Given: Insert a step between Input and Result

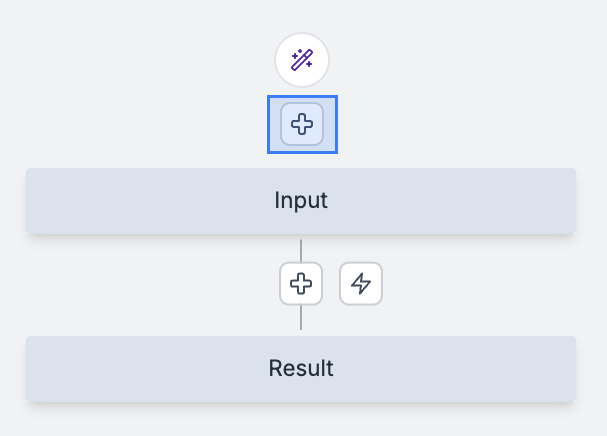Looking at the screenshot, I should pyautogui.click(x=301, y=284).
